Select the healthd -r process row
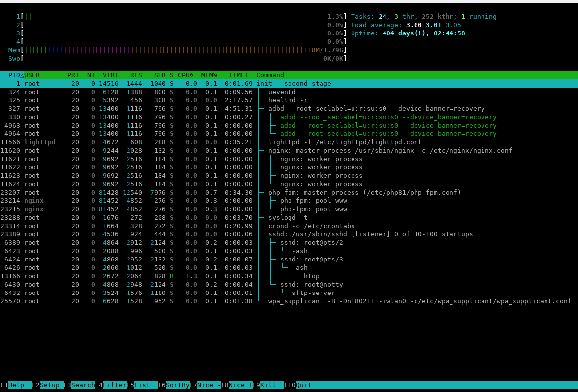The height and width of the screenshot is (392, 578). pyautogui.click(x=289, y=100)
